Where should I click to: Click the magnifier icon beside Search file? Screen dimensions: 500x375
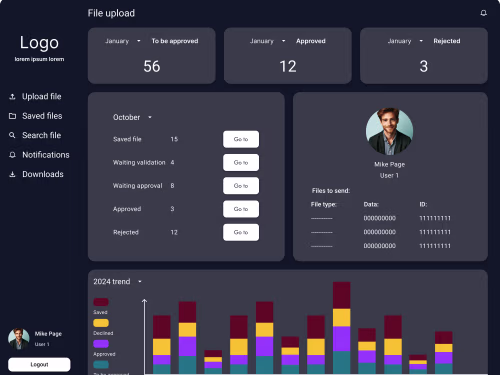[12, 135]
